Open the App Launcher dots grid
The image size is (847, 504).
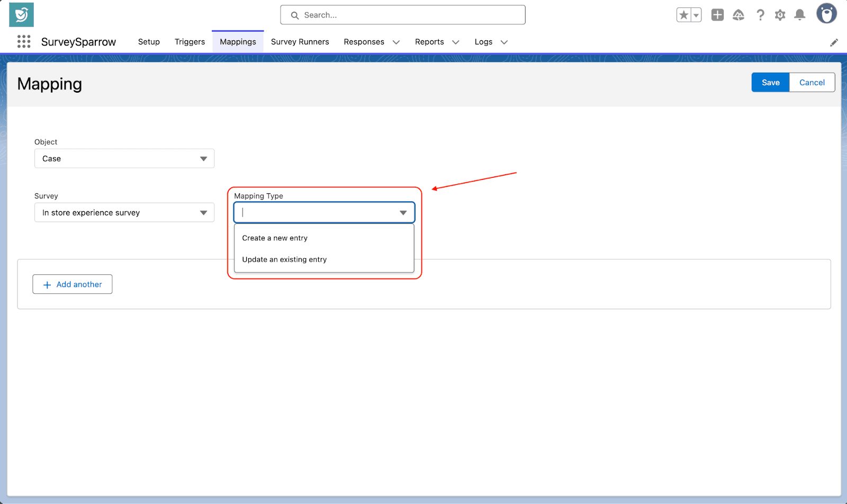(x=24, y=42)
